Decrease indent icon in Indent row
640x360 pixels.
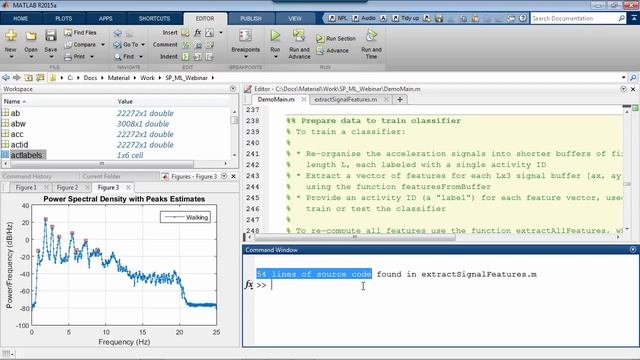[x=210, y=57]
